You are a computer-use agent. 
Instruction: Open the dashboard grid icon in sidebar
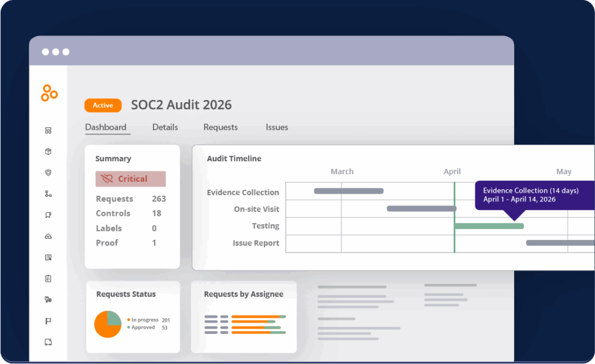click(48, 131)
